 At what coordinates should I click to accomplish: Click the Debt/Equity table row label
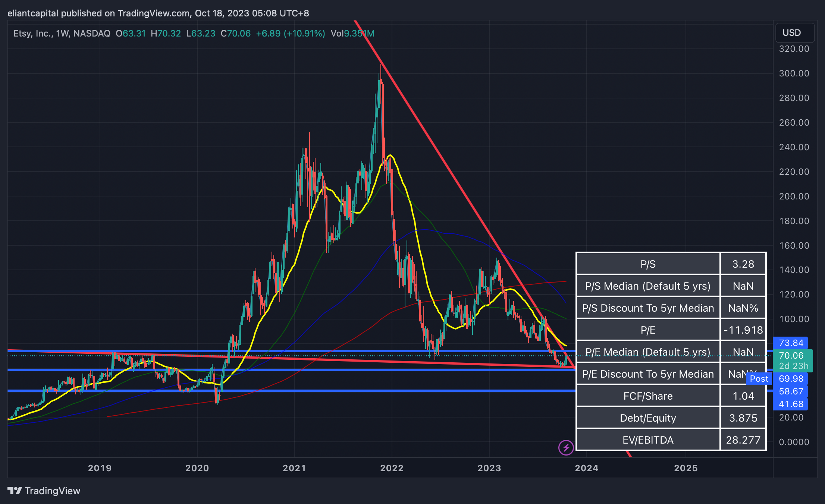click(648, 418)
